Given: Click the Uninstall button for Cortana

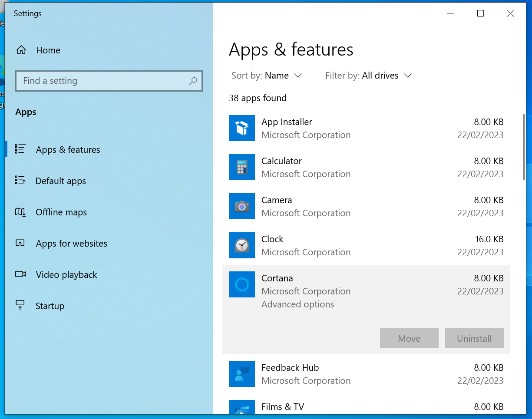Looking at the screenshot, I should pos(474,338).
